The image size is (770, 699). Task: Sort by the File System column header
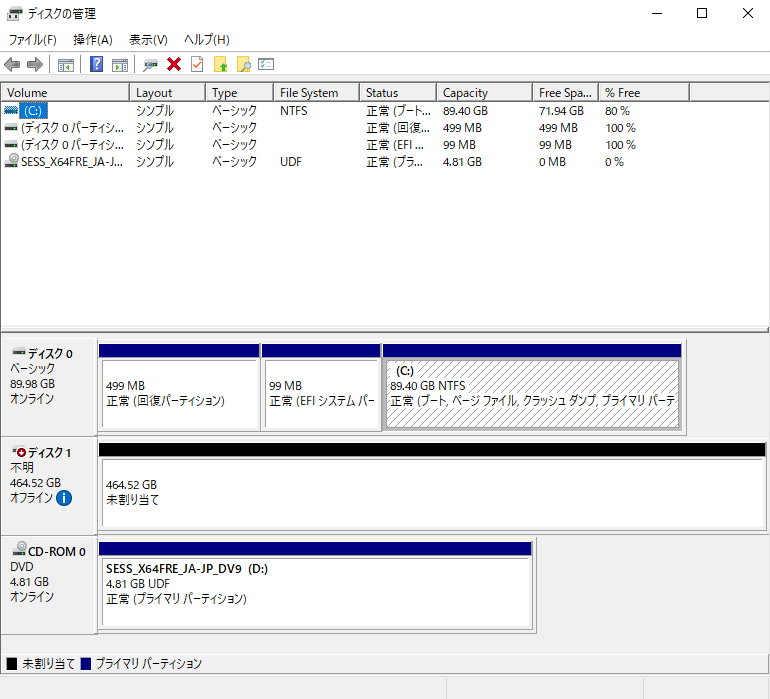[x=316, y=92]
